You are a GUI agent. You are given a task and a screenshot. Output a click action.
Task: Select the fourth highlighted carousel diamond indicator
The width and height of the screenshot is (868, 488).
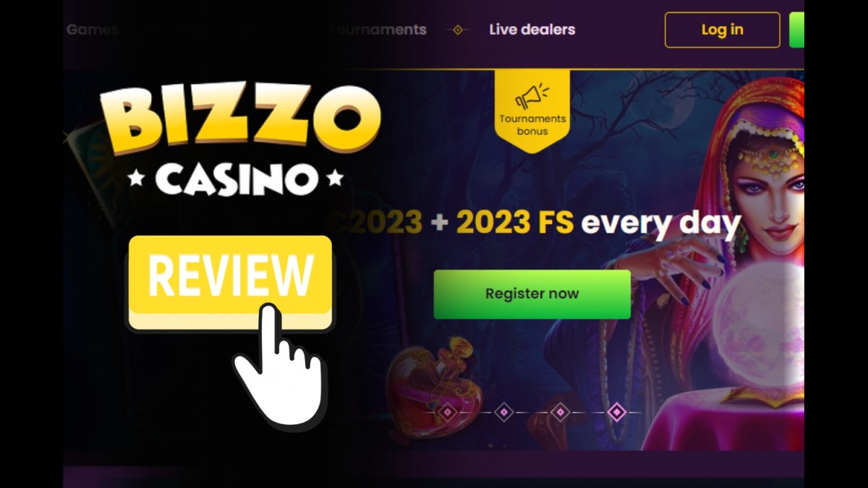(x=617, y=412)
